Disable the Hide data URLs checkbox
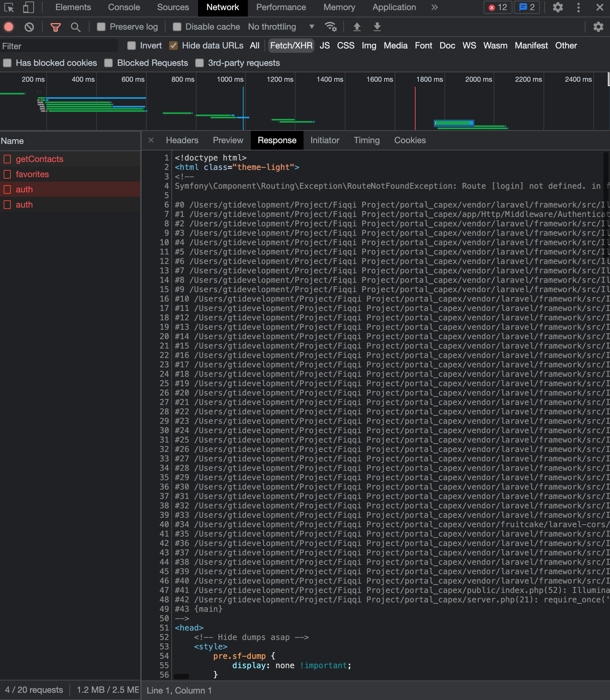Screen dimensions: 610x700 coord(174,46)
